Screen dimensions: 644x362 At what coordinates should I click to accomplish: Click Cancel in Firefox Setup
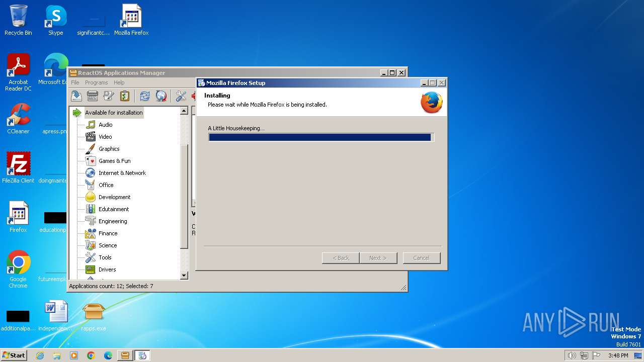coord(422,258)
